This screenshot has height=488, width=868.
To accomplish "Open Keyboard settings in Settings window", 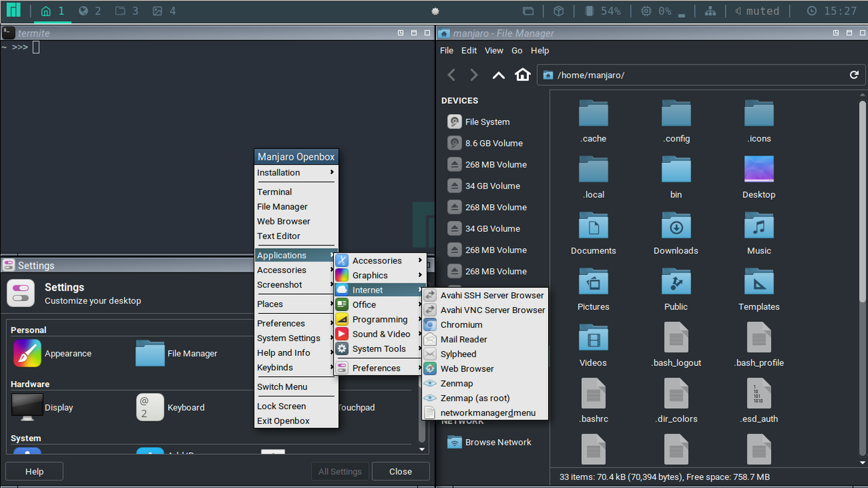I will click(x=171, y=407).
